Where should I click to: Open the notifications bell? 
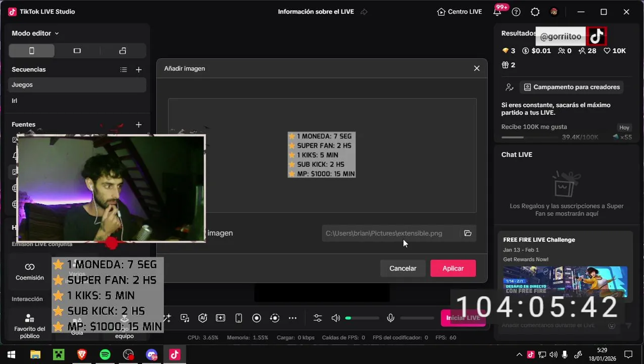pos(498,12)
